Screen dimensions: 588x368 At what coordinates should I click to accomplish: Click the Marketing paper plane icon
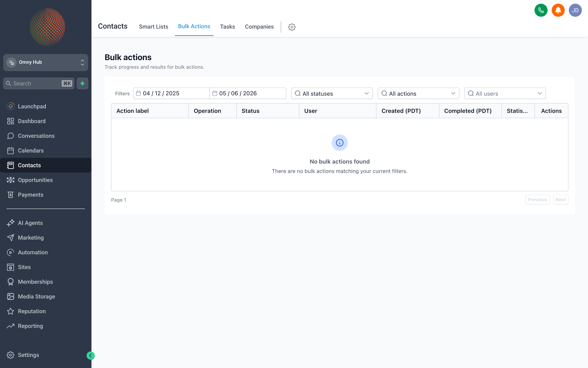click(x=10, y=238)
